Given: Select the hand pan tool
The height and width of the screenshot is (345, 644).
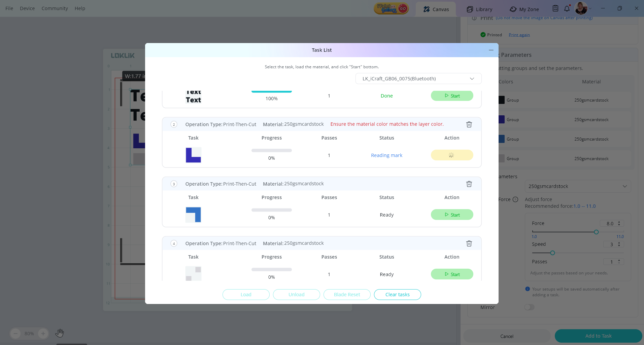Looking at the screenshot, I should pos(60,333).
